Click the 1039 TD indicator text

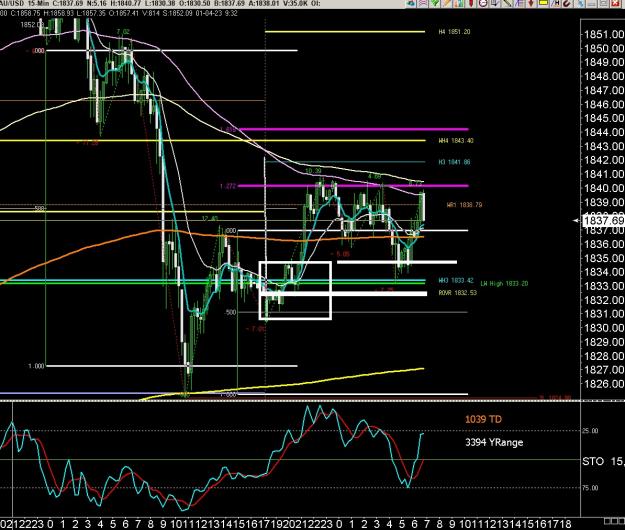pyautogui.click(x=483, y=419)
